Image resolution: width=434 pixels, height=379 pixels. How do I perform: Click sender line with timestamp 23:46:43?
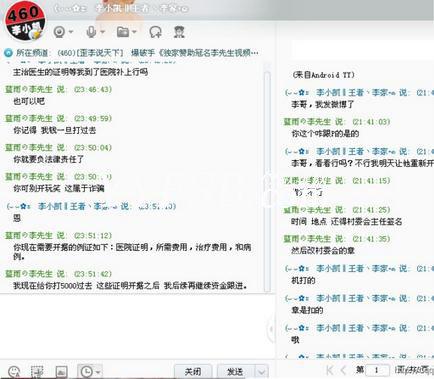[58, 89]
